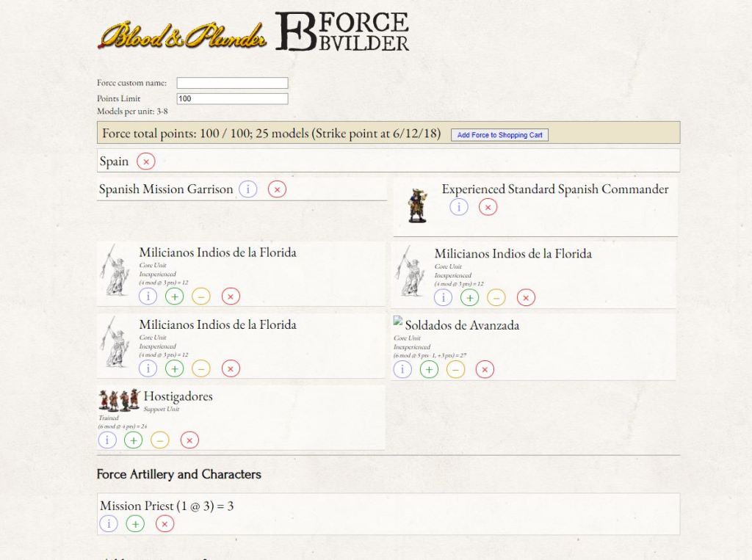The height and width of the screenshot is (560, 752).
Task: Delete the Experienced Standard Spanish Commander
Action: coord(488,207)
